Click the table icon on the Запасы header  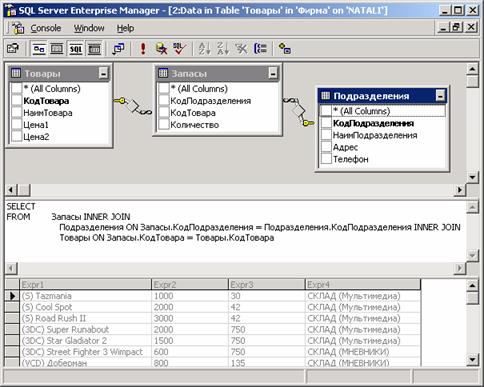[x=163, y=73]
